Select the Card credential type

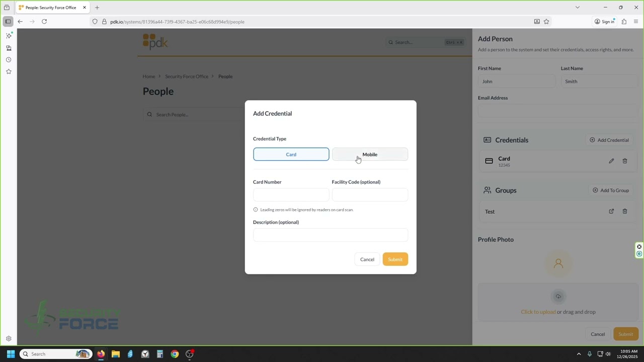click(291, 154)
